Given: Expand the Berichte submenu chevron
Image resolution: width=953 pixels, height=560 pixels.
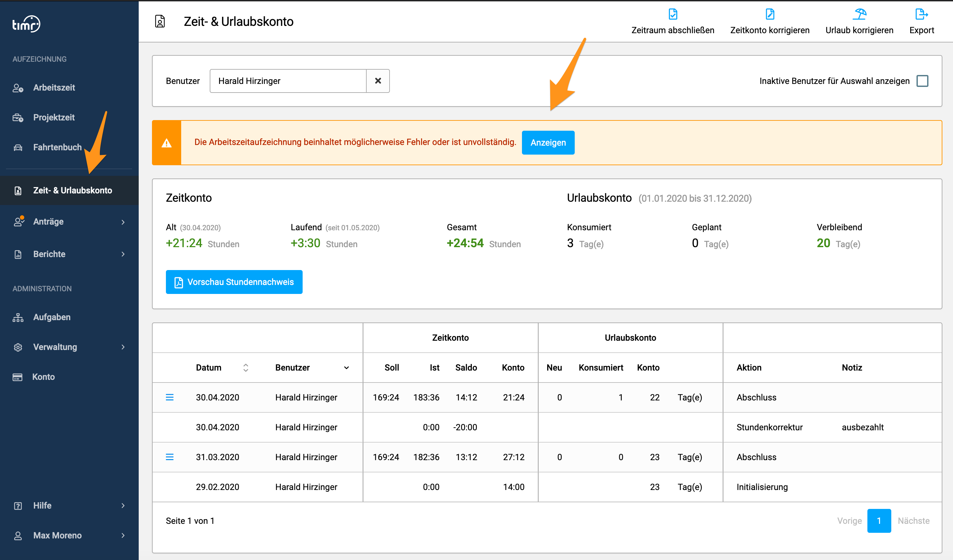Looking at the screenshot, I should (x=123, y=254).
